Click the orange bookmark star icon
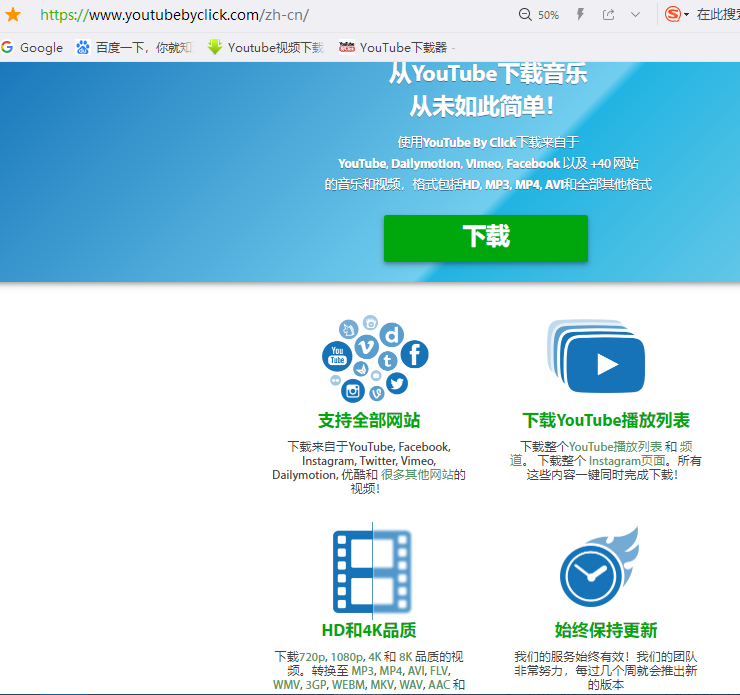This screenshot has height=695, width=740. click(x=13, y=15)
